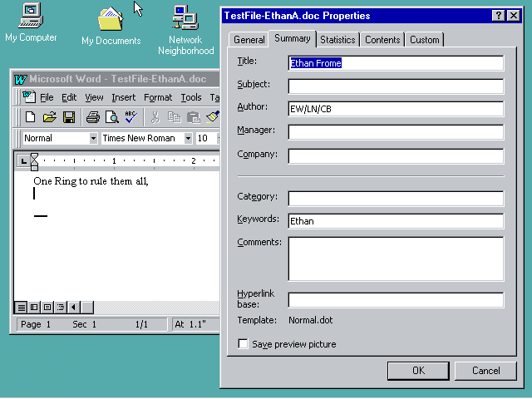Click the Open folder icon in Word toolbar
The image size is (532, 399).
[50, 117]
